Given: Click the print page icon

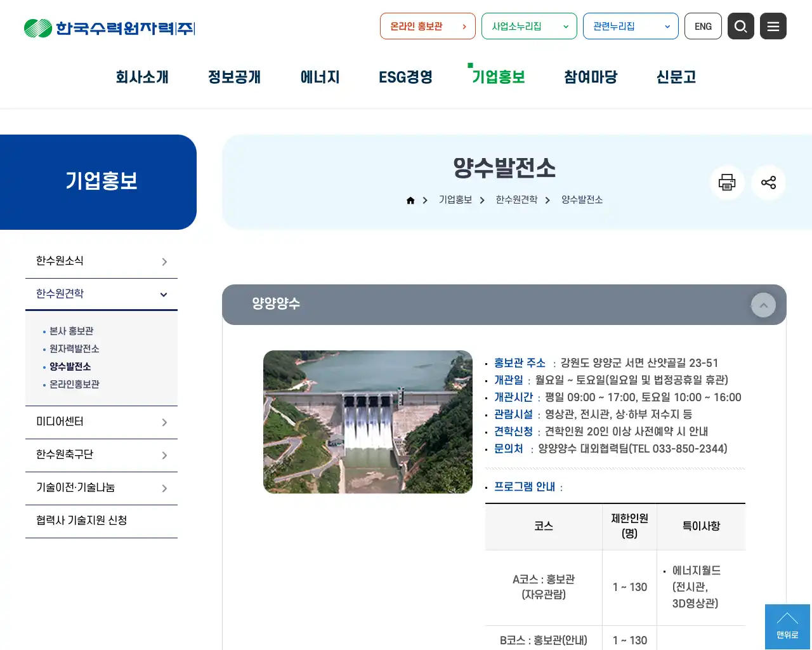Looking at the screenshot, I should [727, 183].
